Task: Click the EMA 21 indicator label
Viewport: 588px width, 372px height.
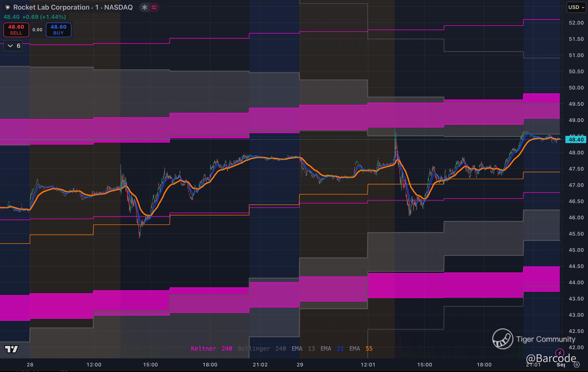Action: pyautogui.click(x=332, y=349)
